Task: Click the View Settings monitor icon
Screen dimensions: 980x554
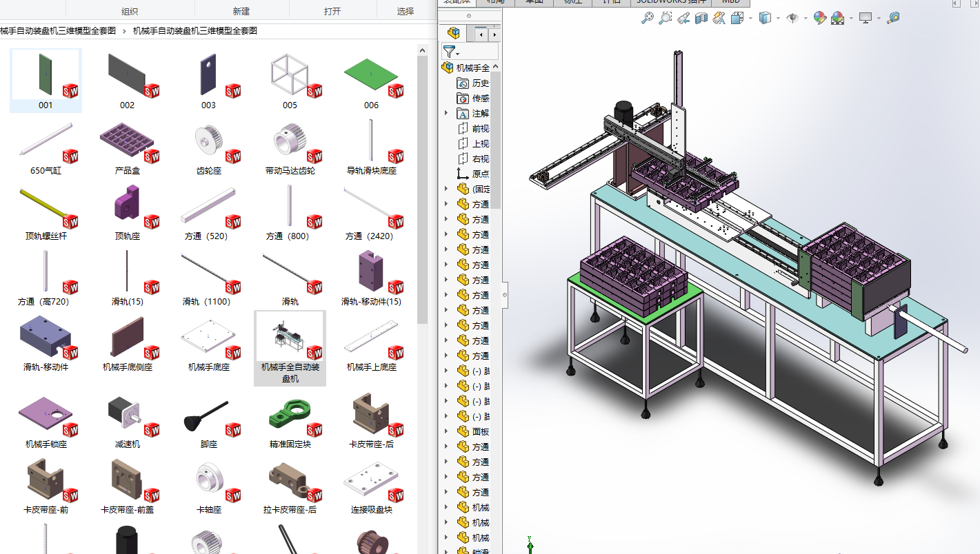Action: pos(866,19)
